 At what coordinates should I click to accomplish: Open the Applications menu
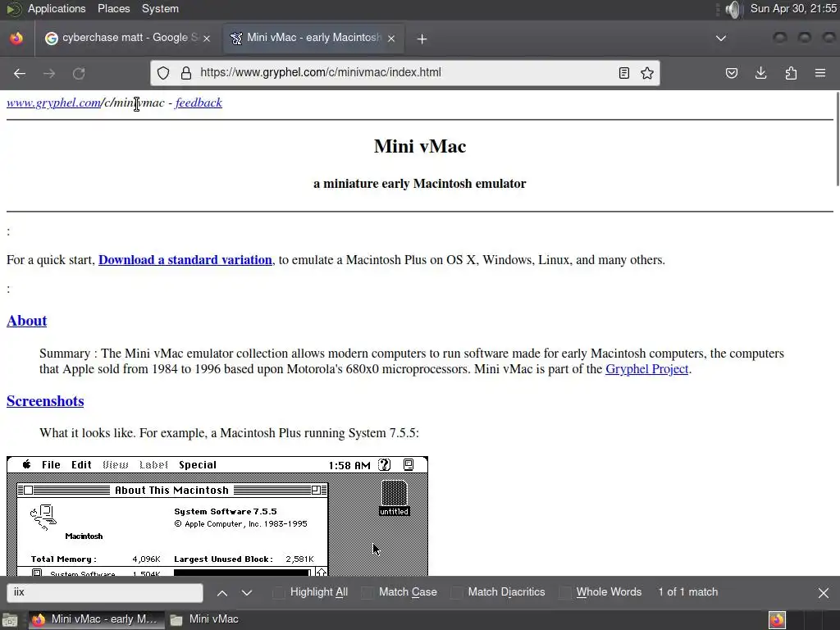tap(57, 8)
